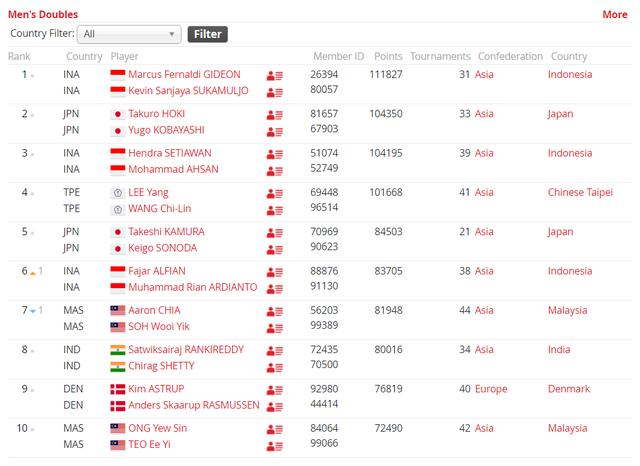The image size is (640, 466).
Task: Open profile icon for Fajar ALFIAN
Action: point(275,272)
